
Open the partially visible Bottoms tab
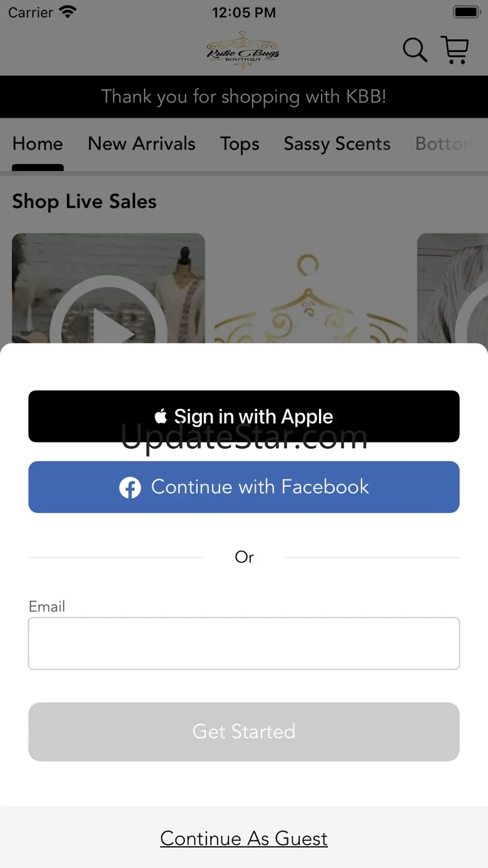click(444, 144)
